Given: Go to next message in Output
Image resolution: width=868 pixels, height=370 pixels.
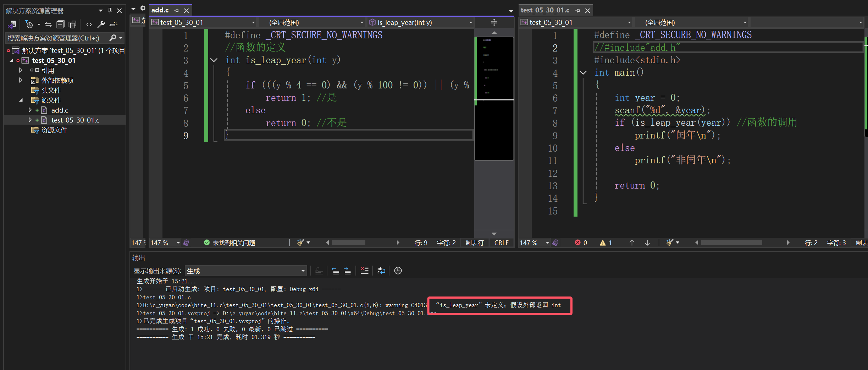Looking at the screenshot, I should pos(348,271).
